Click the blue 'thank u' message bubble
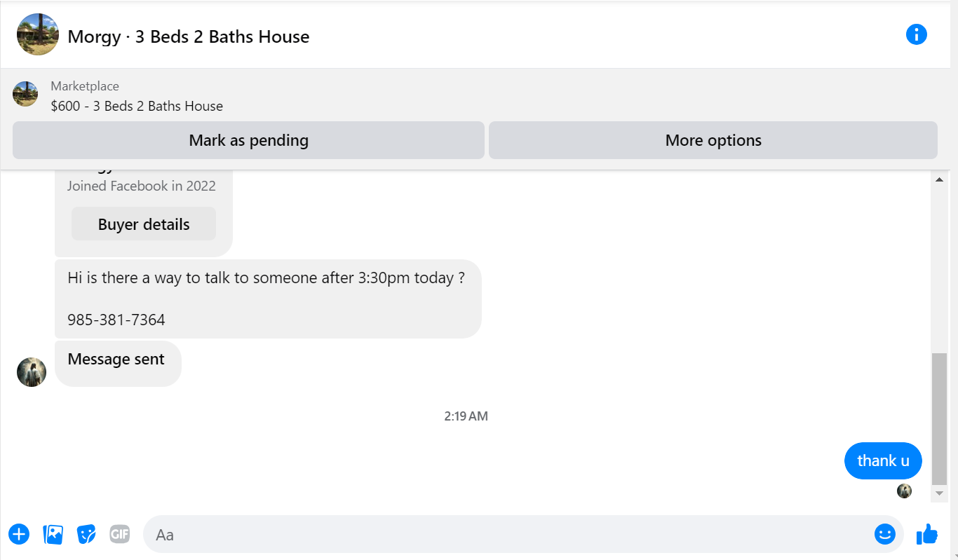 point(883,461)
